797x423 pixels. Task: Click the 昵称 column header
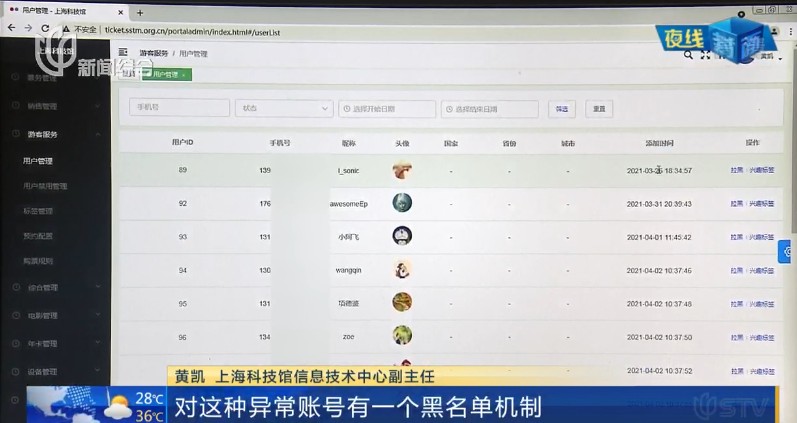click(x=349, y=143)
